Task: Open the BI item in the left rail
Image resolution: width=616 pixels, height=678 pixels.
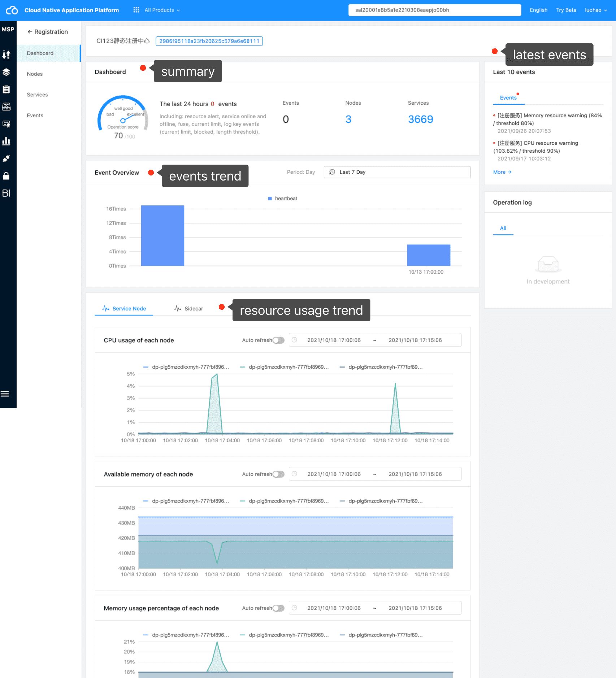Action: (6, 193)
